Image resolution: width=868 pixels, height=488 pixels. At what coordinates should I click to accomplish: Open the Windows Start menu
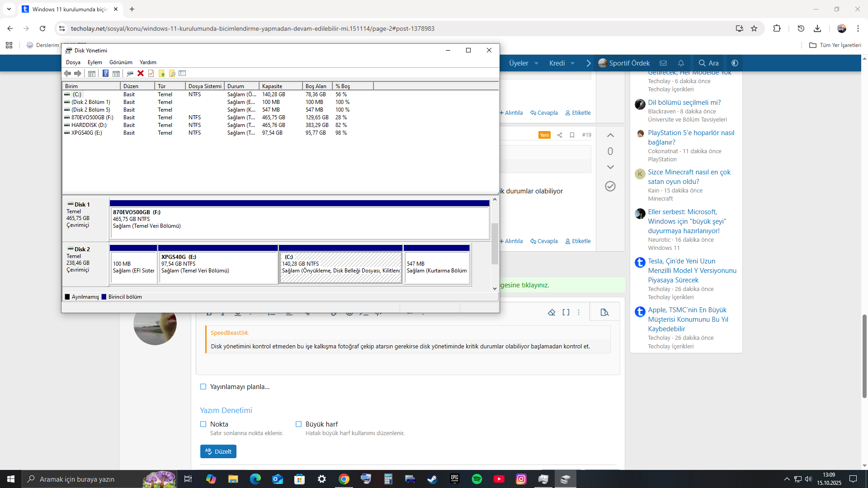(11, 479)
